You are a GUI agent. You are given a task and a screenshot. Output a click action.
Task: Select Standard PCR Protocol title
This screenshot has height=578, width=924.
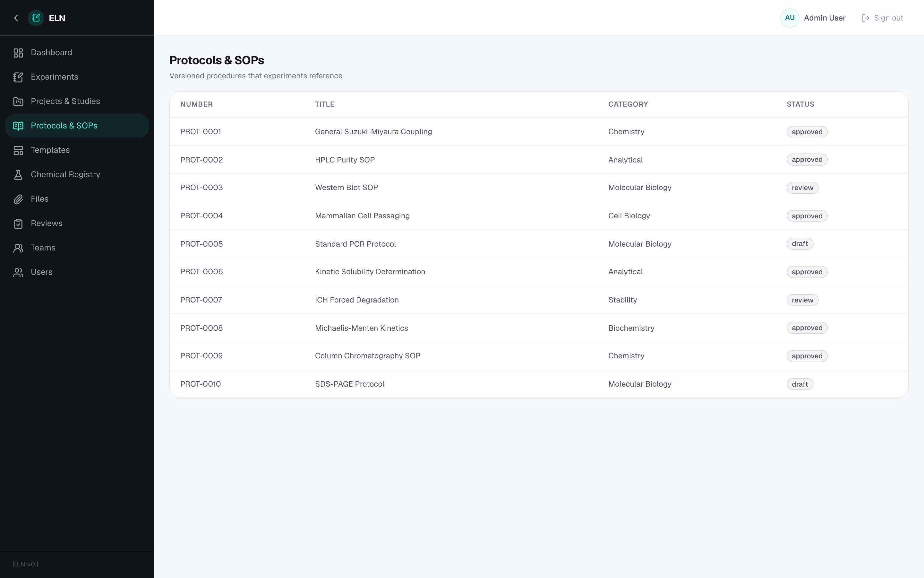[355, 244]
